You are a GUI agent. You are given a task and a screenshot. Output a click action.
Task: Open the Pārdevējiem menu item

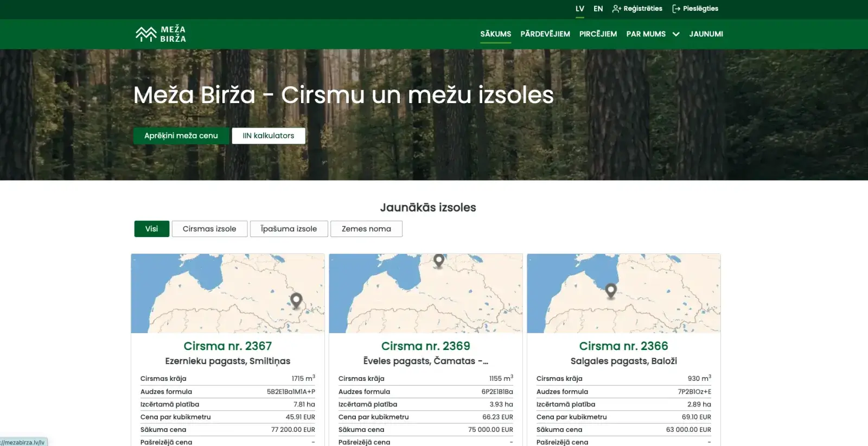(x=545, y=34)
